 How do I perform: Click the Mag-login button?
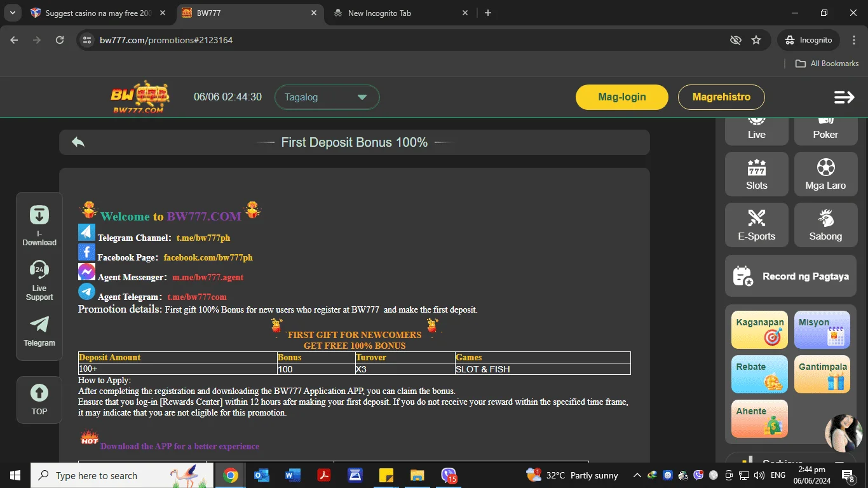click(x=622, y=97)
